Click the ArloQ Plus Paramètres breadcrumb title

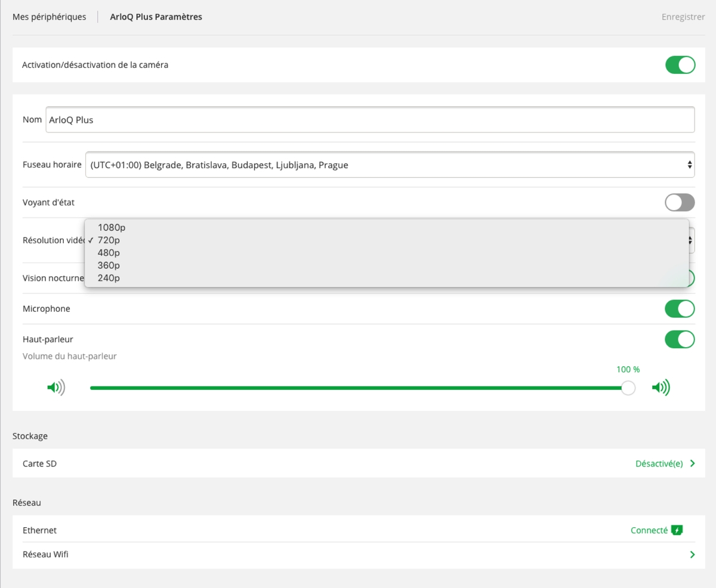pyautogui.click(x=156, y=17)
